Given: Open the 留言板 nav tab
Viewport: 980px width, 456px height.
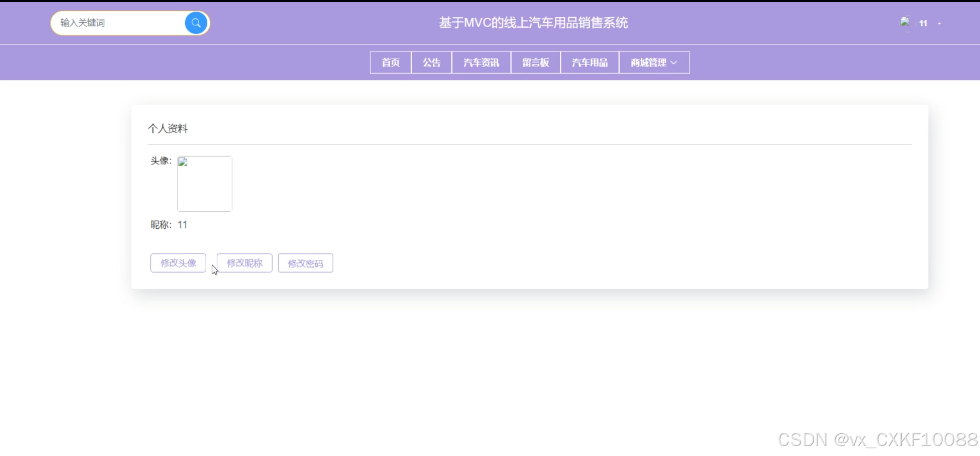Looking at the screenshot, I should tap(535, 63).
